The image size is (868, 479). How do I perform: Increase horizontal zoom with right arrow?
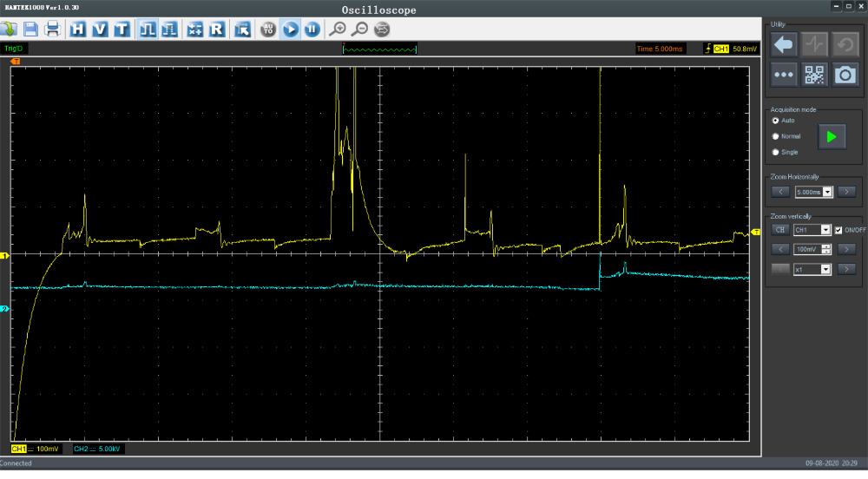click(846, 192)
